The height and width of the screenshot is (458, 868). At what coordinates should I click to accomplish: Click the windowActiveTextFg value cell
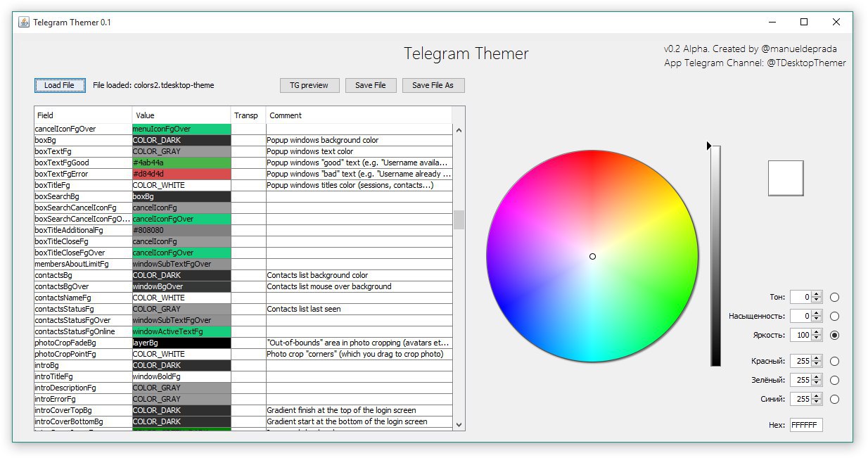tap(181, 331)
